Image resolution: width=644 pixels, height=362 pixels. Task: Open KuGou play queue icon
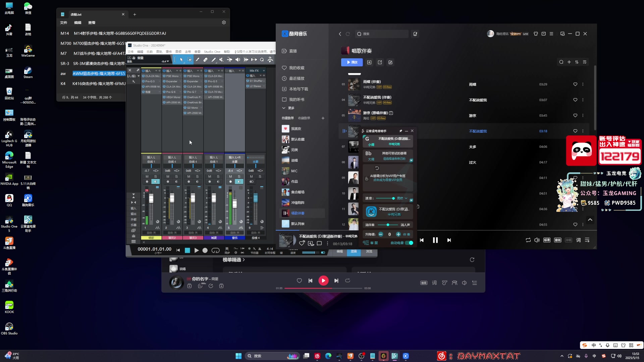coord(587,240)
